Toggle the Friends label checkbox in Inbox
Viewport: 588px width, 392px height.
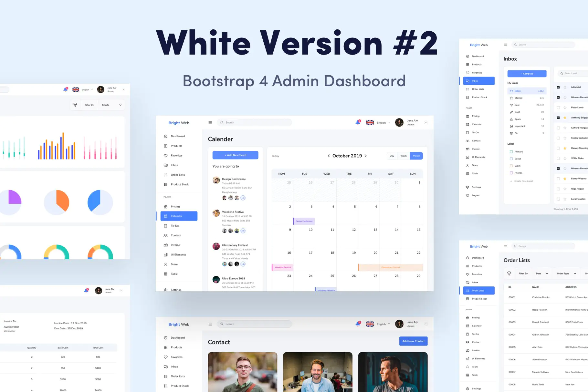point(511,173)
